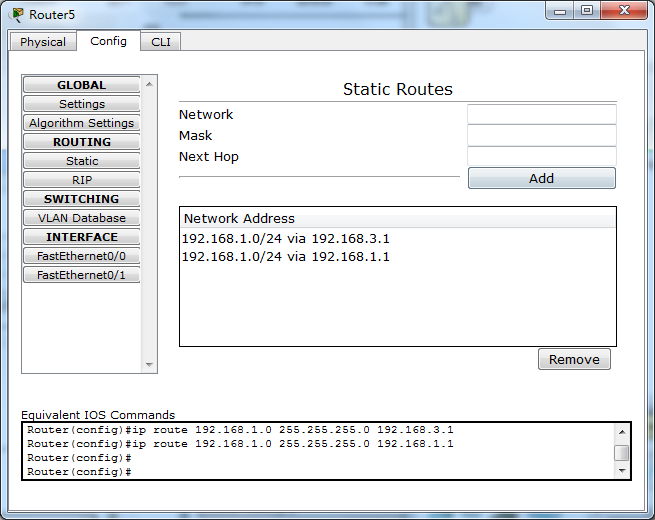Viewport: 655px width, 520px height.
Task: Add the static route
Action: click(541, 178)
